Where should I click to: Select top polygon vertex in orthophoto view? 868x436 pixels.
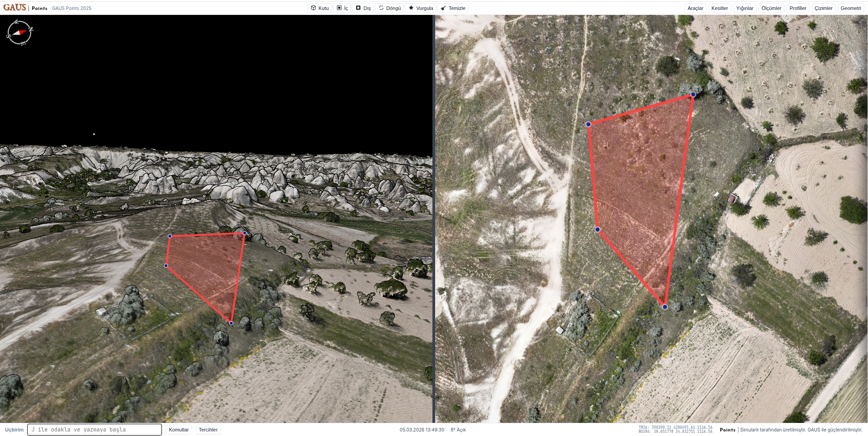[693, 95]
